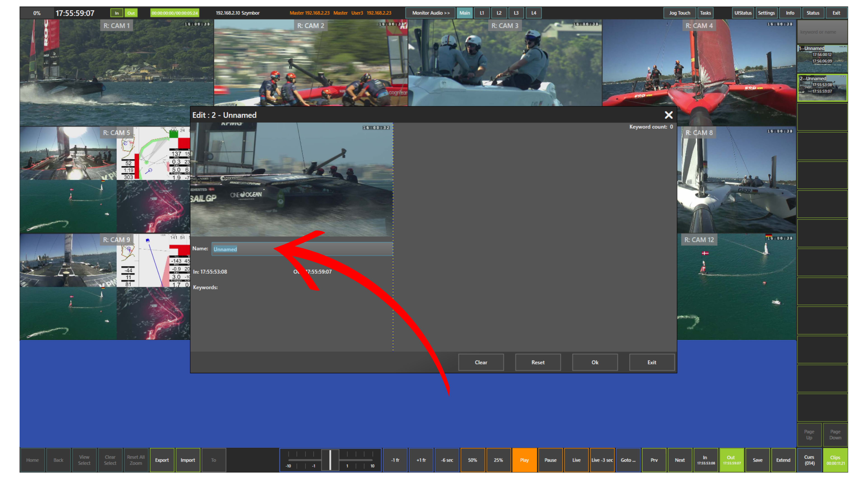The width and height of the screenshot is (868, 488).
Task: Click Page Down in clip list
Action: point(835,434)
